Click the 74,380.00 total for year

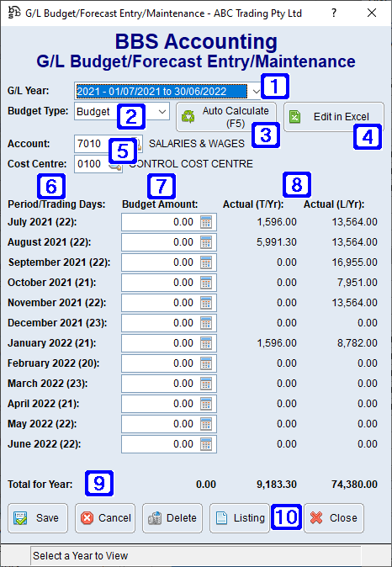(354, 485)
